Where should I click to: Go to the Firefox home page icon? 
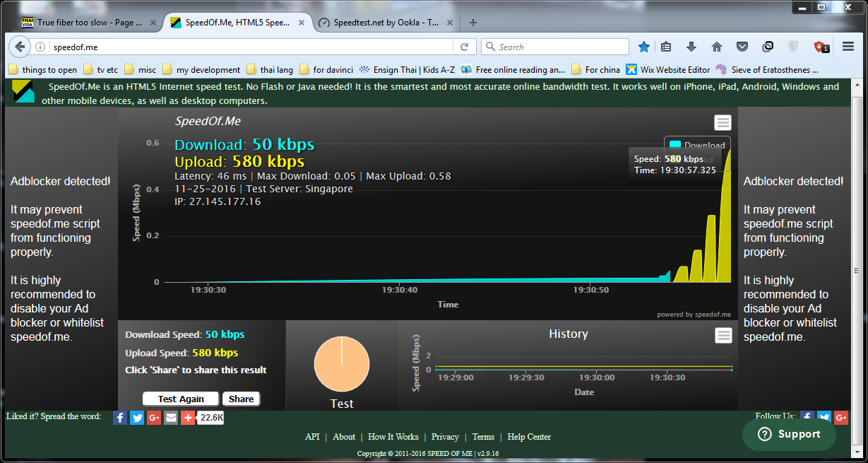[717, 47]
